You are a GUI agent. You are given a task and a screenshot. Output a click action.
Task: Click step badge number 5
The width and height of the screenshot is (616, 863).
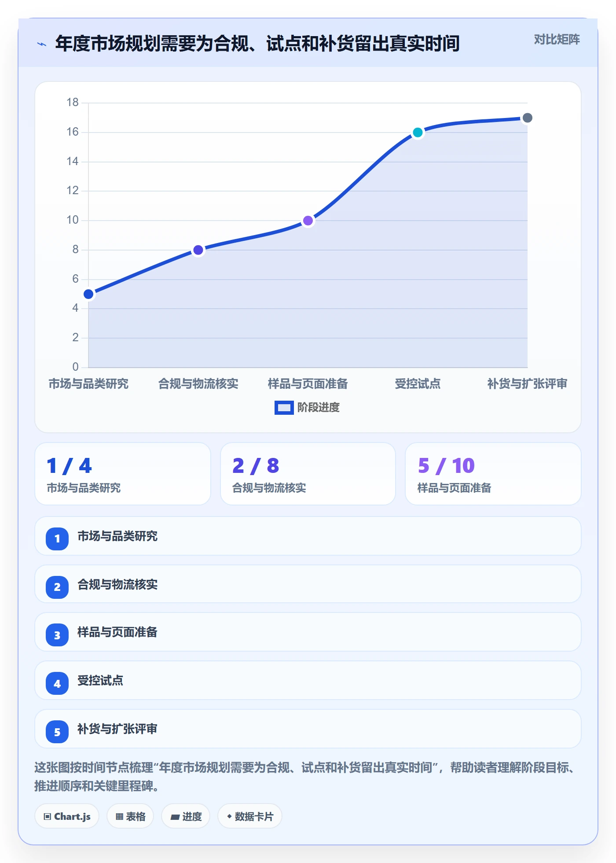click(57, 732)
